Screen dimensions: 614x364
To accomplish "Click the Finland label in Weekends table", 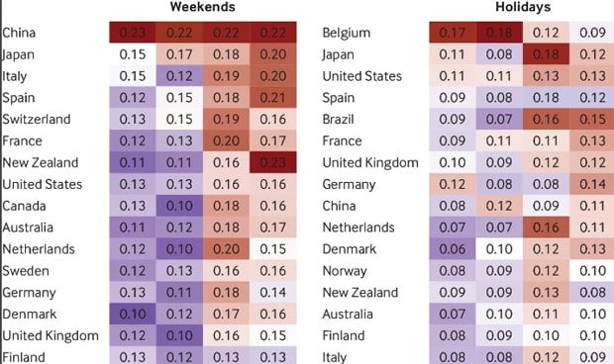I will [x=24, y=357].
